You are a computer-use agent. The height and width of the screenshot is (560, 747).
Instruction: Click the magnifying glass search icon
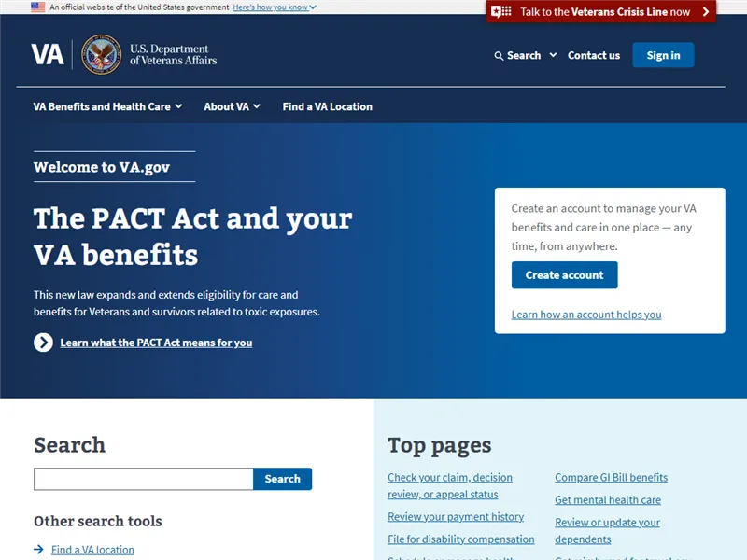(x=499, y=56)
